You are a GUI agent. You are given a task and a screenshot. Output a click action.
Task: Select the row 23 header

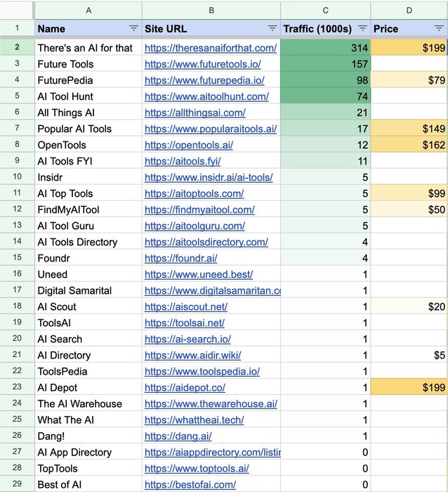tap(17, 387)
